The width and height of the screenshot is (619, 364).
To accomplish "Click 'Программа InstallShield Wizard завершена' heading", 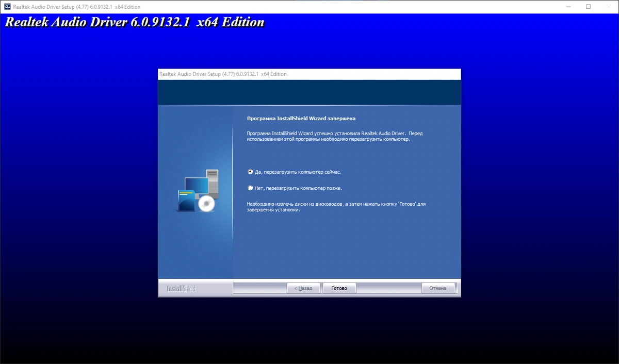I will (301, 119).
